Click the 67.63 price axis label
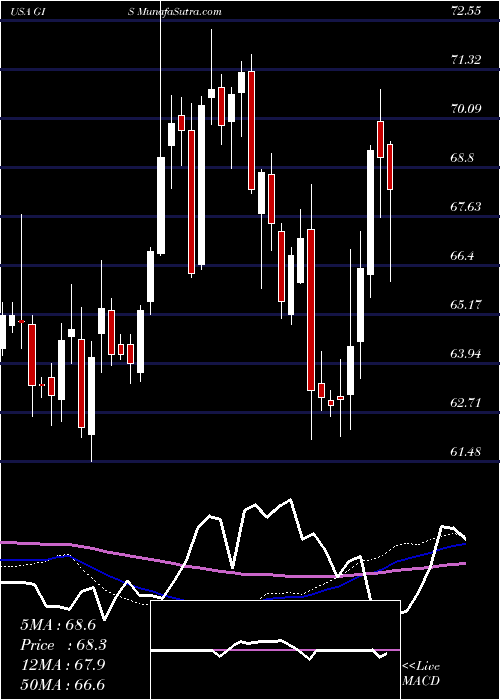 [466, 207]
